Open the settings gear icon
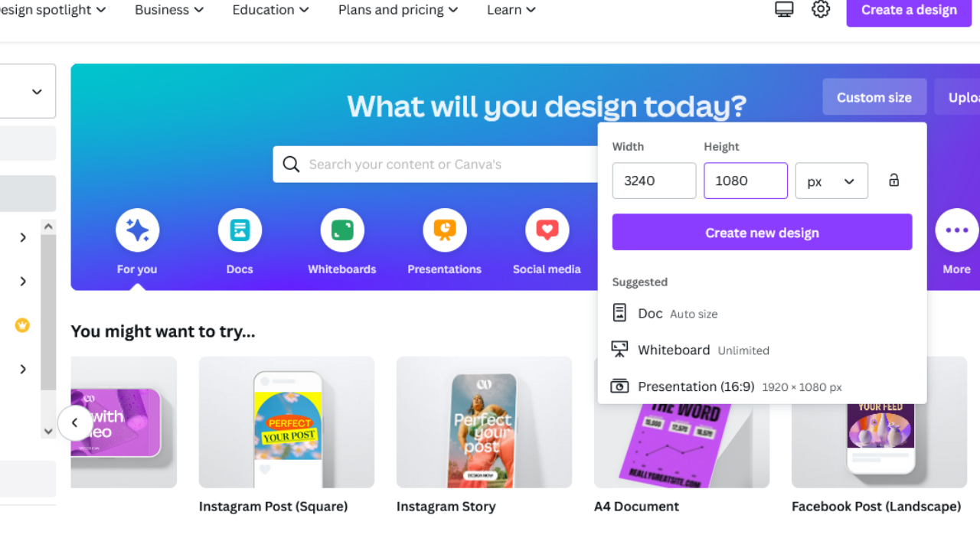 (821, 9)
